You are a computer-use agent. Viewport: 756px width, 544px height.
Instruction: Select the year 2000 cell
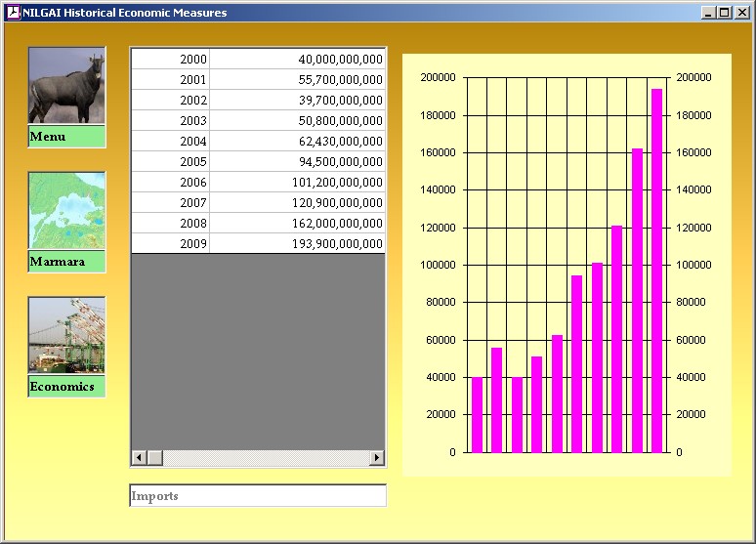[x=171, y=60]
